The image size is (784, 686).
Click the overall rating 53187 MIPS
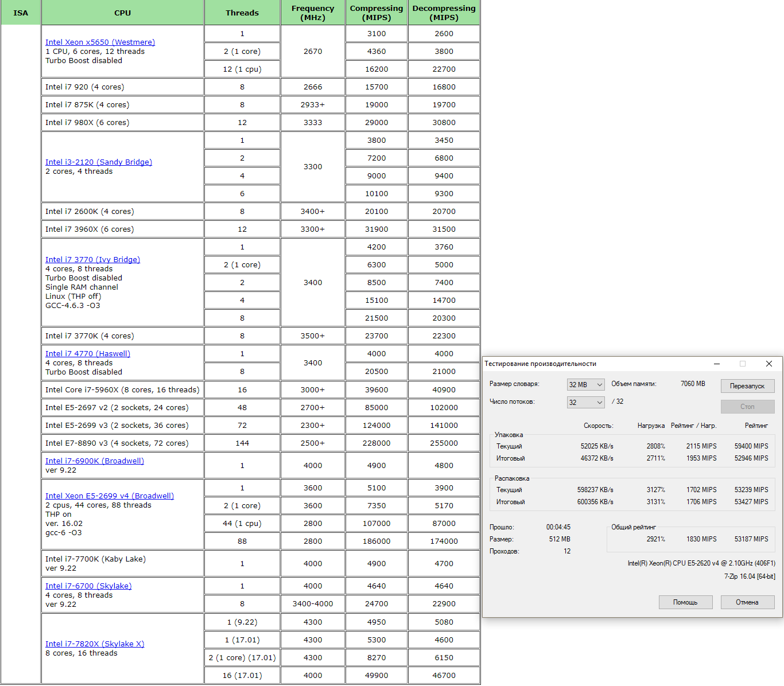tap(751, 539)
